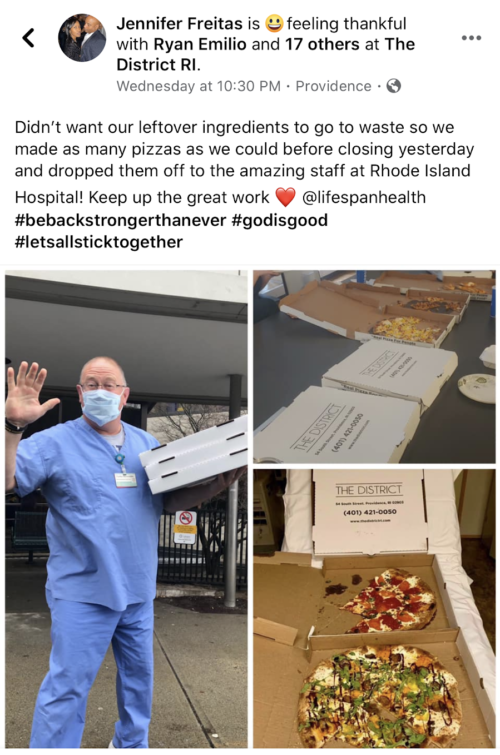This screenshot has width=500, height=755.
Task: Open the #bebackstrongerthanever hashtag
Action: coord(120,220)
